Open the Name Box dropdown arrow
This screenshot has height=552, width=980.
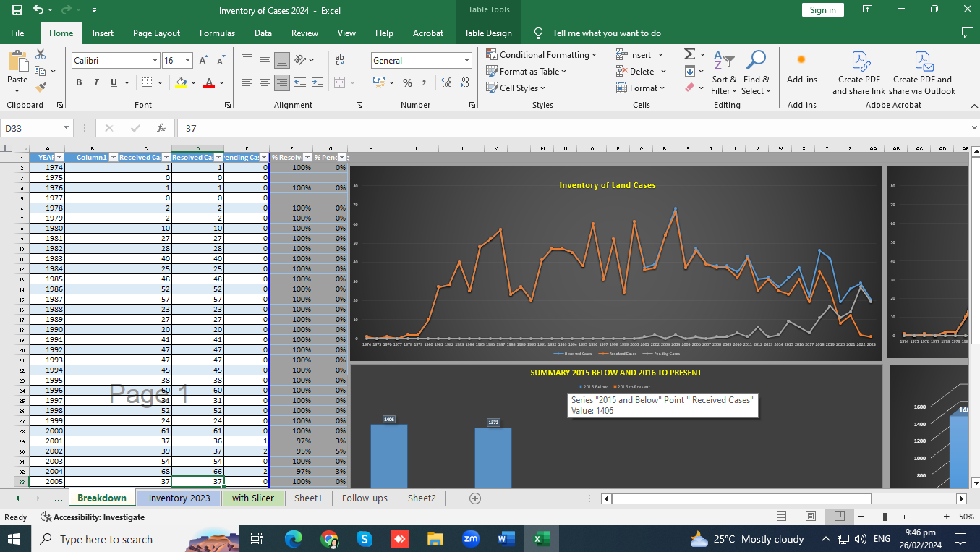(67, 128)
